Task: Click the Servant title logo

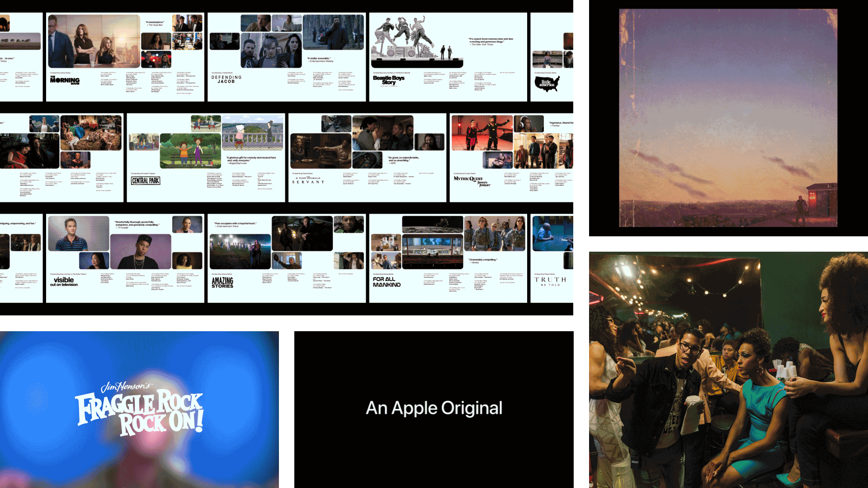Action: (x=308, y=181)
